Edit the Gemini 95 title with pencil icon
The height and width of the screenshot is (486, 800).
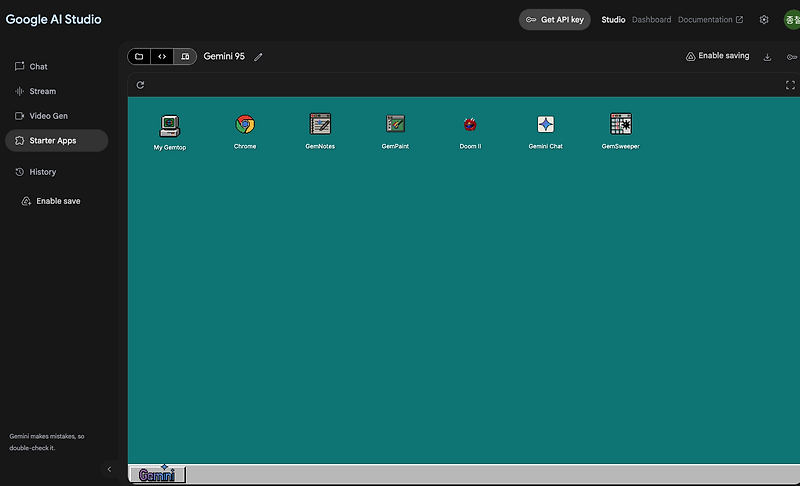258,57
